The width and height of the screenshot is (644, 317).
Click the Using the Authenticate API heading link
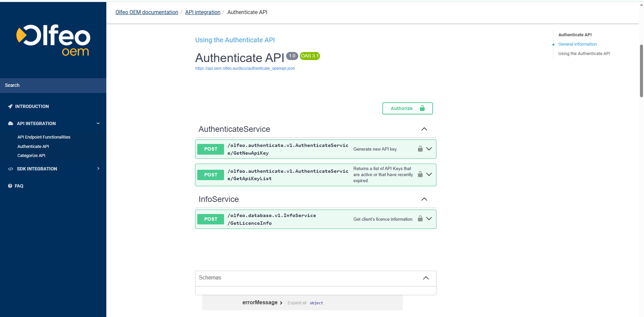pyautogui.click(x=235, y=40)
